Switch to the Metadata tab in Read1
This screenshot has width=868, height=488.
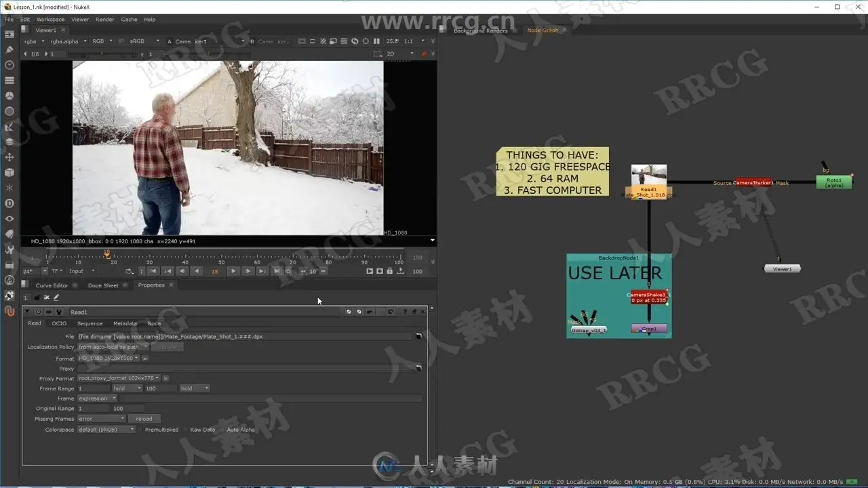coord(125,323)
